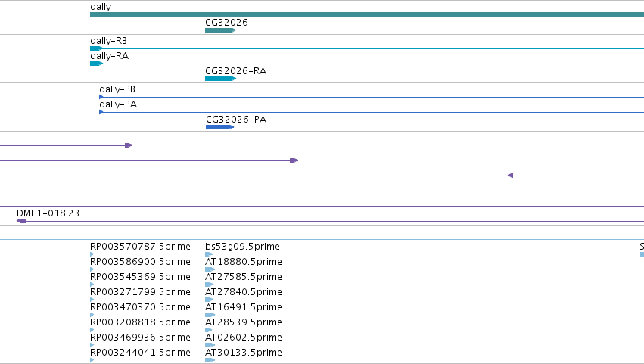644x364 pixels.
Task: Click the dally-PB start triangle marker
Action: [101, 97]
